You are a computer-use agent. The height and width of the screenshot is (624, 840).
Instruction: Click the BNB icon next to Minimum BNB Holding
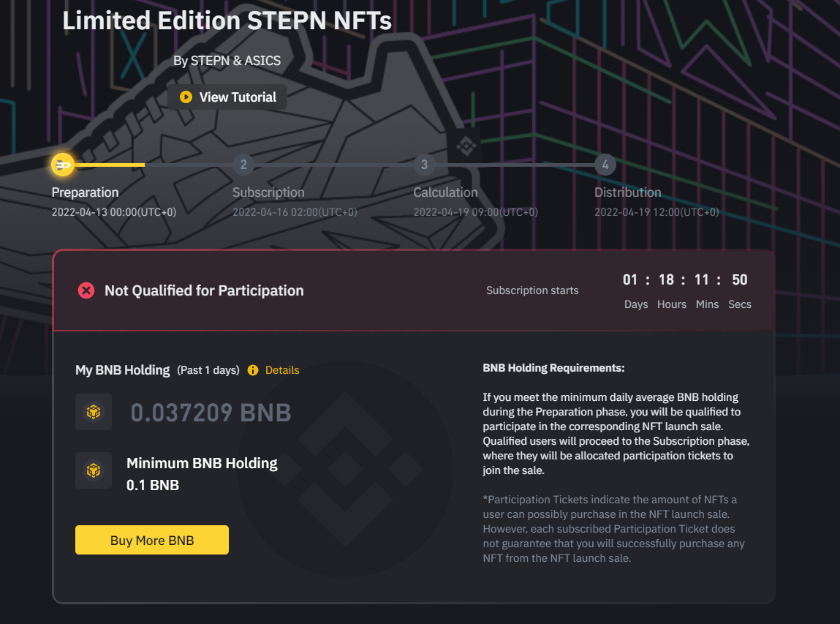(94, 470)
